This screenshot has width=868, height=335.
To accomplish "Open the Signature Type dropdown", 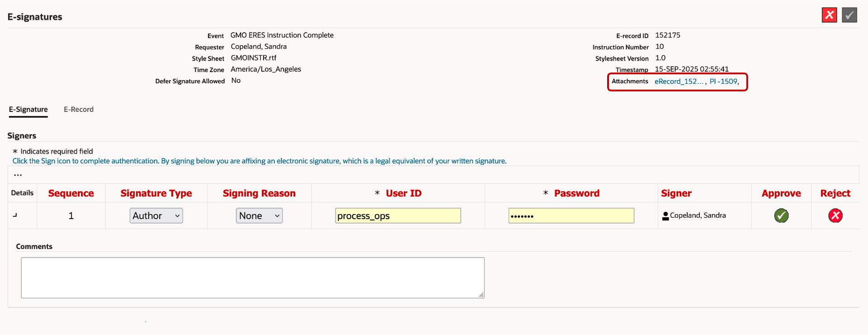I will 156,215.
